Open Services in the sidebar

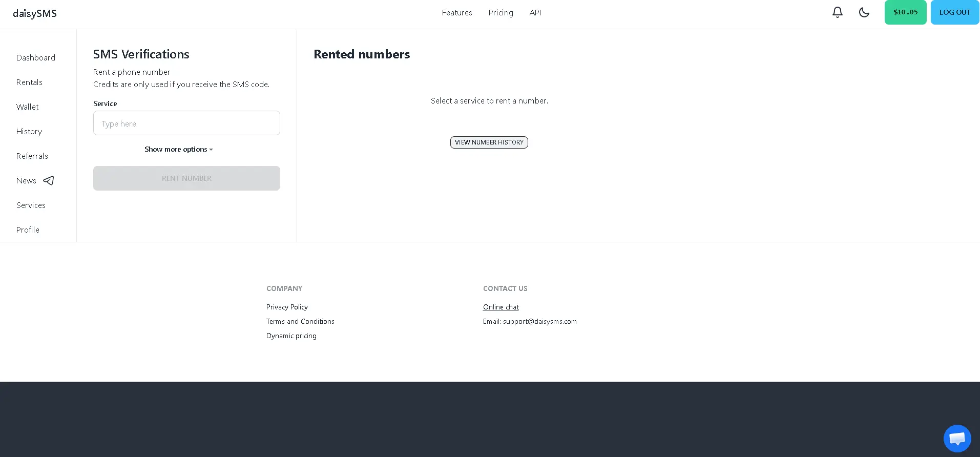tap(31, 205)
